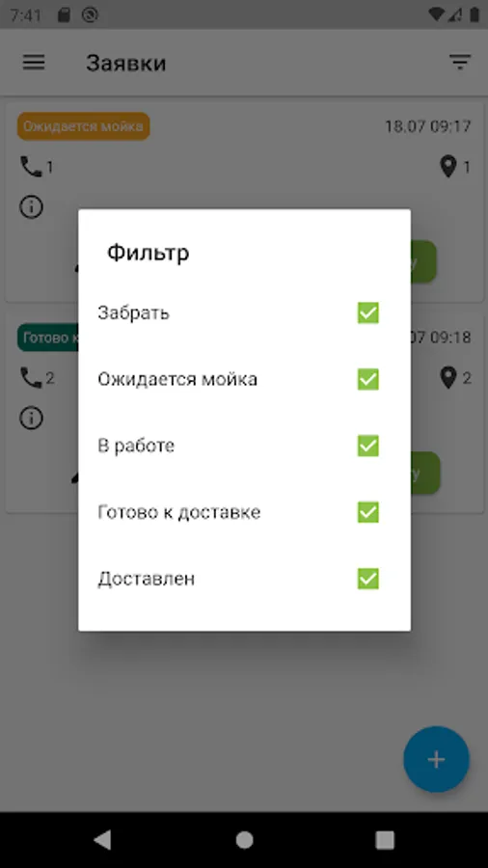Select the Доставлен filter label
The width and height of the screenshot is (488, 868).
pos(146,579)
